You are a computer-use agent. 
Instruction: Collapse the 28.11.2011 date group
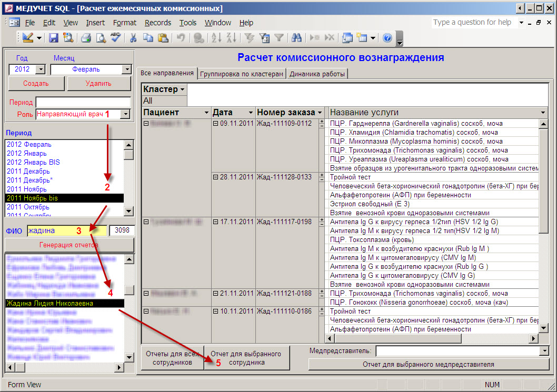(215, 177)
